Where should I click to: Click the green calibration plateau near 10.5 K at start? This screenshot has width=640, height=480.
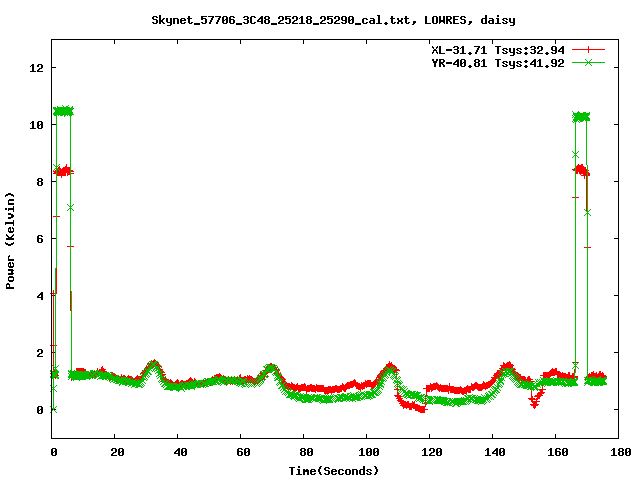(x=63, y=111)
